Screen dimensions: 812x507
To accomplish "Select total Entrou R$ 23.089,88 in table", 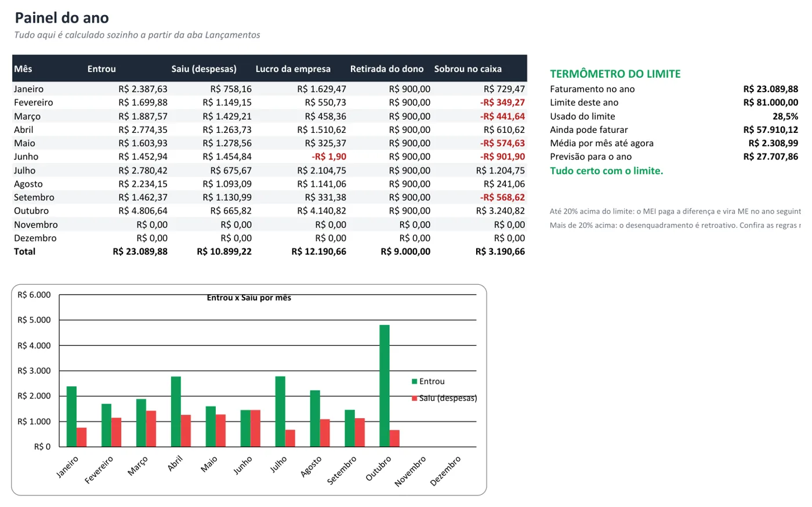I will (x=140, y=252).
